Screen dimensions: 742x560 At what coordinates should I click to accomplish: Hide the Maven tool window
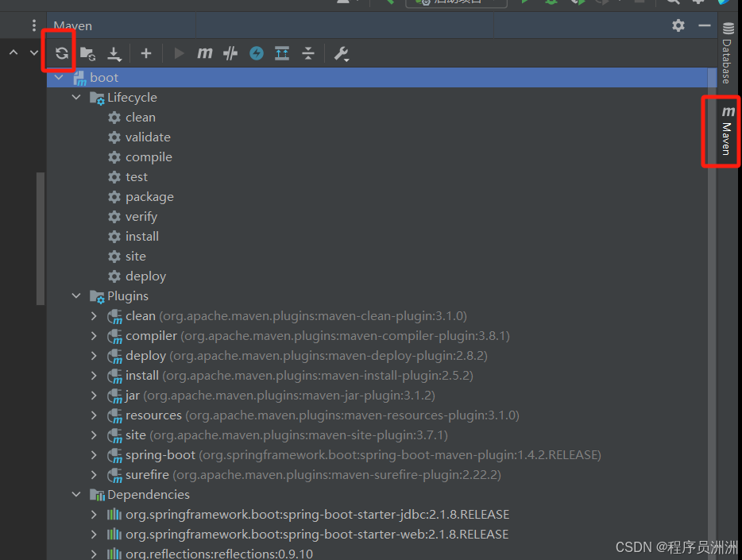pyautogui.click(x=704, y=25)
